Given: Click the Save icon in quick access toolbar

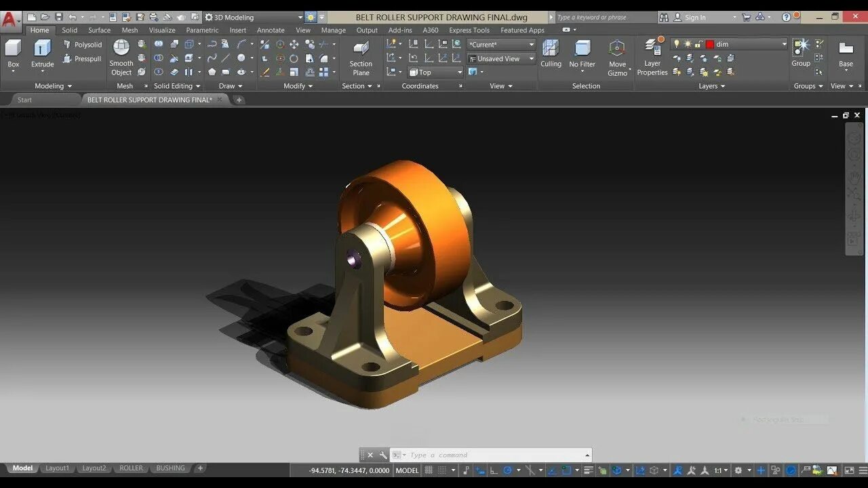Looking at the screenshot, I should (58, 17).
